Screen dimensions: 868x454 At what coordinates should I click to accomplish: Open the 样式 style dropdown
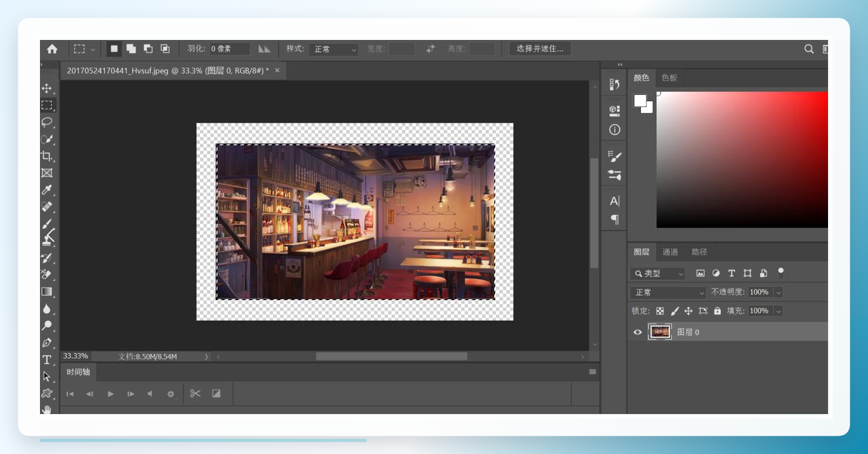pos(334,49)
